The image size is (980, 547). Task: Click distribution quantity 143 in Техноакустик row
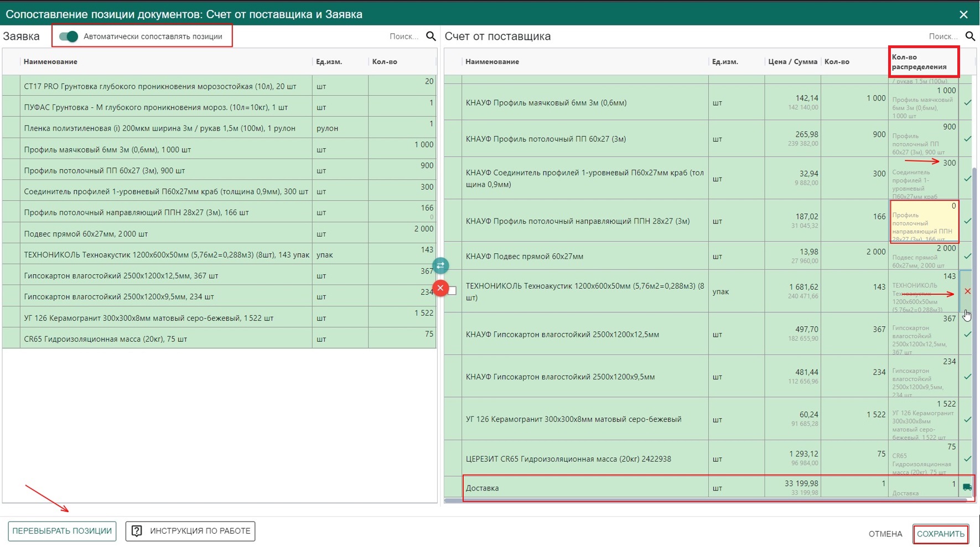[x=949, y=276]
